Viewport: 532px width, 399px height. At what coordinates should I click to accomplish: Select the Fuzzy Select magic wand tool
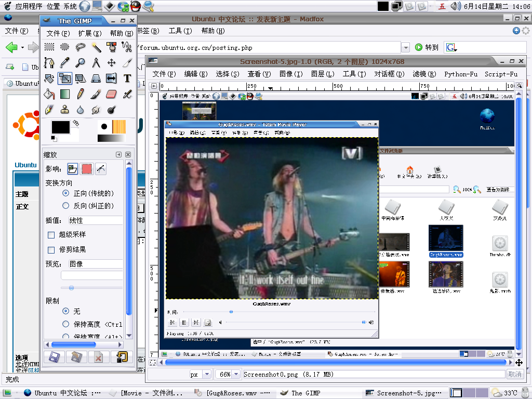96,47
